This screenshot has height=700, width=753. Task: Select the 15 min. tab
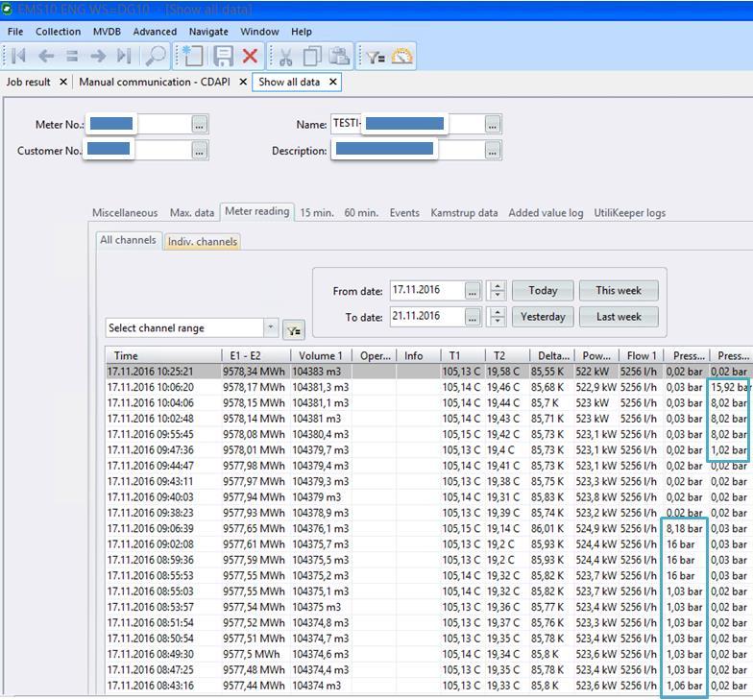click(x=317, y=213)
